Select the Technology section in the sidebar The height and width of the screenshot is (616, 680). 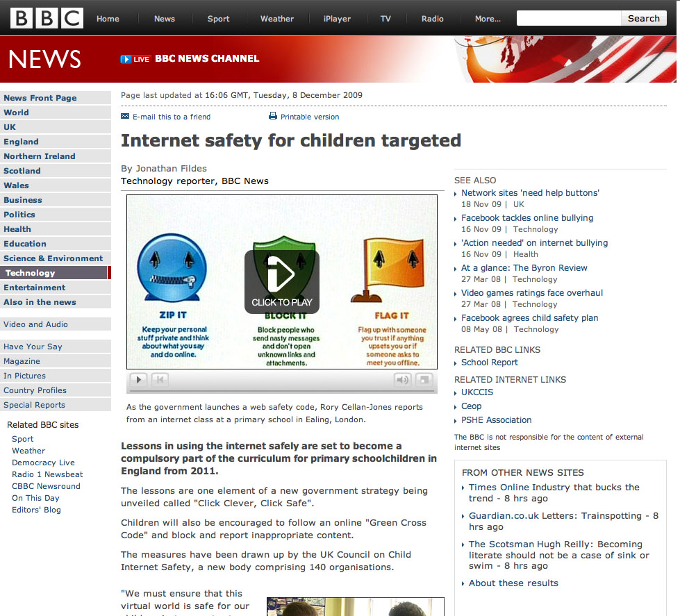click(31, 272)
